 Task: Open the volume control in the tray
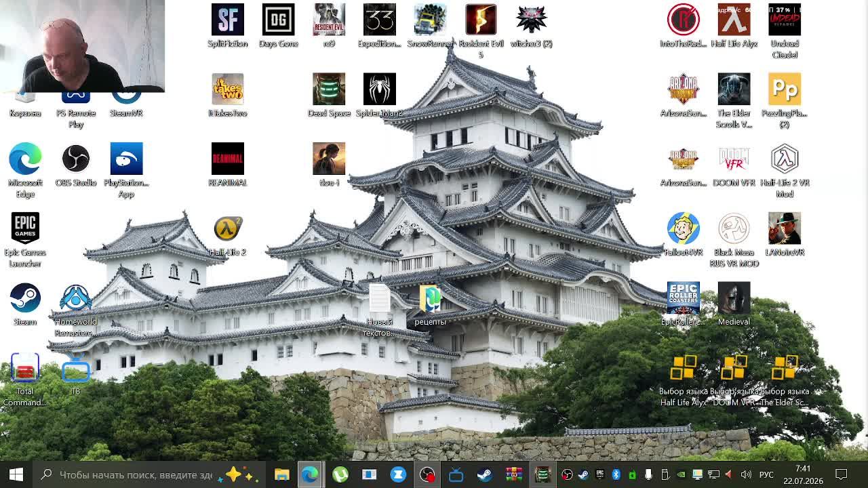click(x=746, y=474)
